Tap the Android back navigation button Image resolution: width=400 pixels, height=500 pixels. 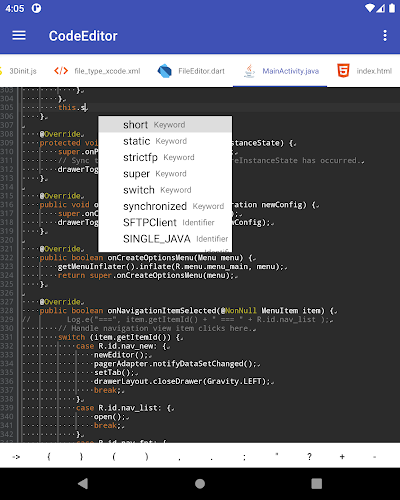click(83, 484)
